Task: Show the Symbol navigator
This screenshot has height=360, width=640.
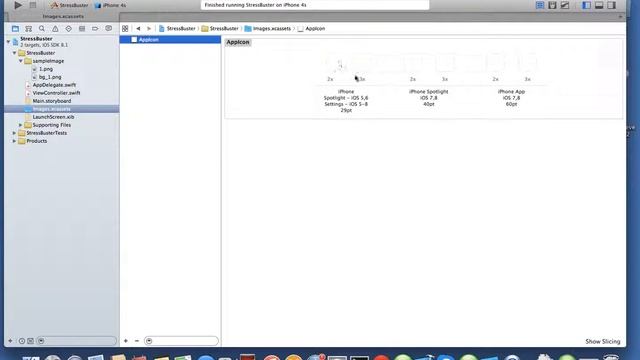Action: pyautogui.click(x=29, y=29)
